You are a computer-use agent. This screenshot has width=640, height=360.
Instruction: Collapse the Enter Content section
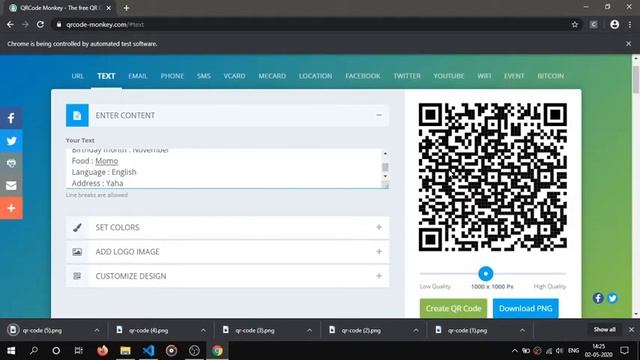379,116
